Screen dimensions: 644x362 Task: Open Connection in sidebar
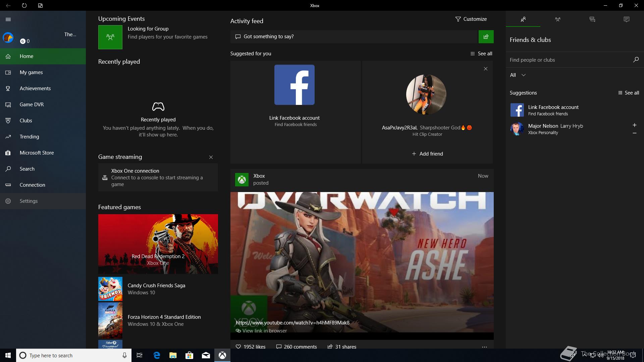click(43, 185)
